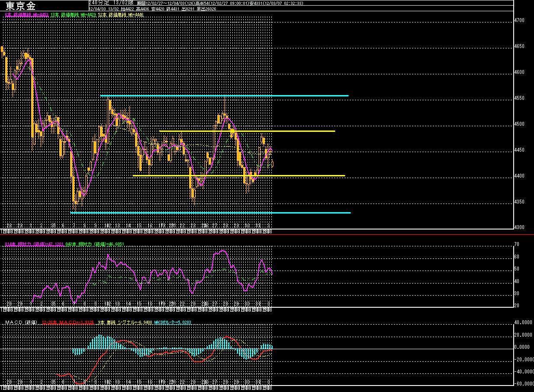Click the MACD (終値) panel label
The height and width of the screenshot is (392, 534).
tap(21, 322)
